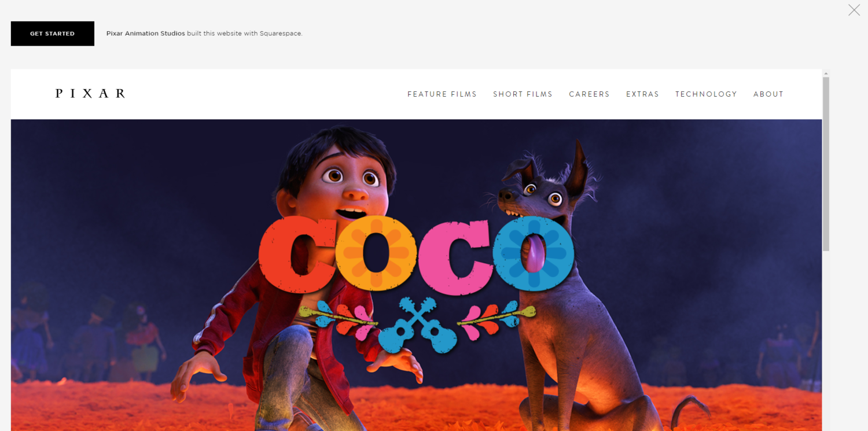The width and height of the screenshot is (868, 431).
Task: Navigate to the TECHNOLOGY section
Action: tap(706, 94)
